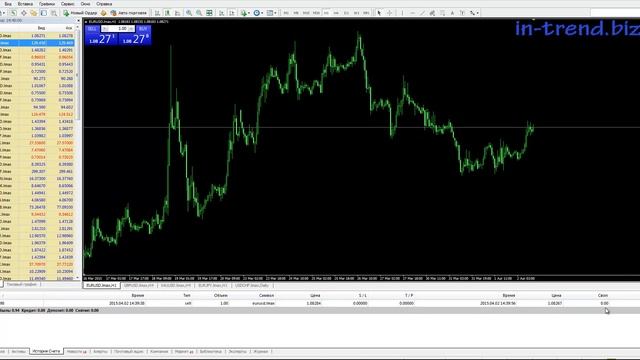Screen dimensions: 640x360
Task: Open the Новости terminal tab
Action: tap(77, 351)
